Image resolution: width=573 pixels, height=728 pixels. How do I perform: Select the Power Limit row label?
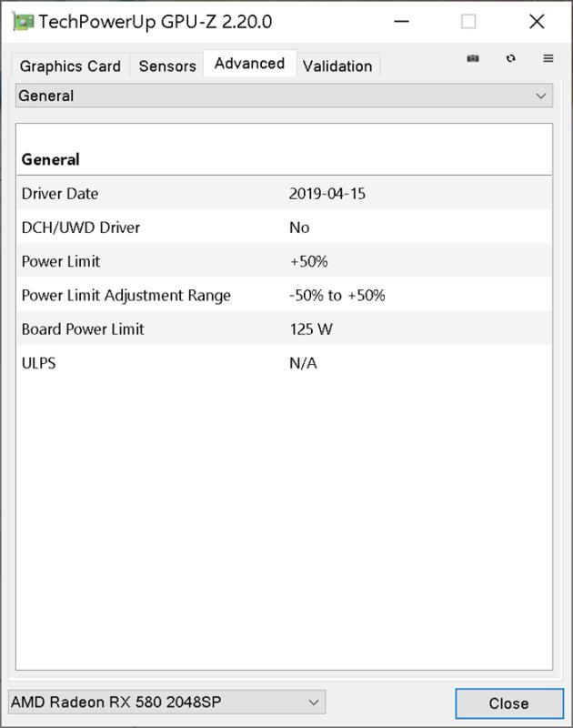[x=61, y=261]
